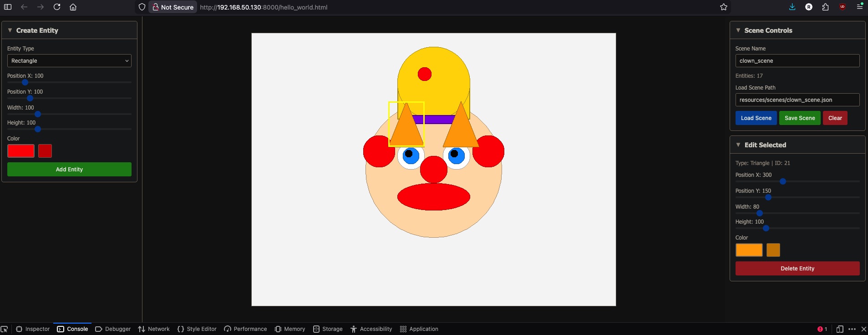This screenshot has height=335, width=868.
Task: Click the Edit Selected Position Y slider
Action: point(797,197)
